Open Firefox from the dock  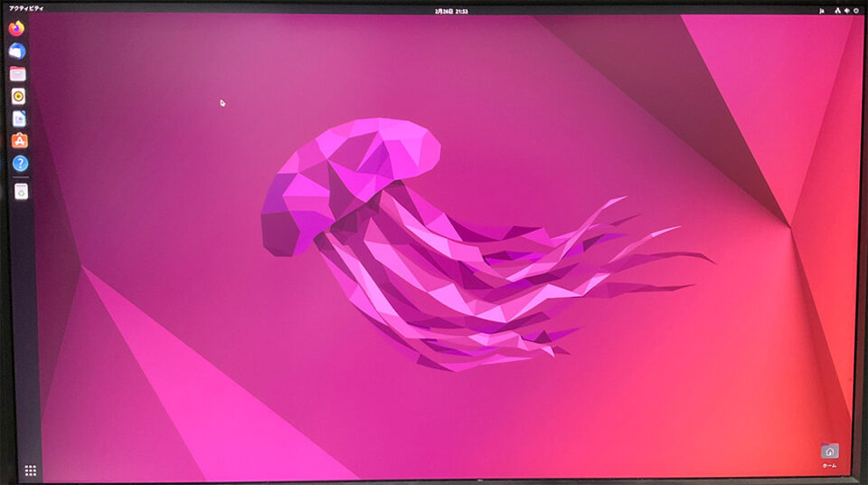point(16,28)
